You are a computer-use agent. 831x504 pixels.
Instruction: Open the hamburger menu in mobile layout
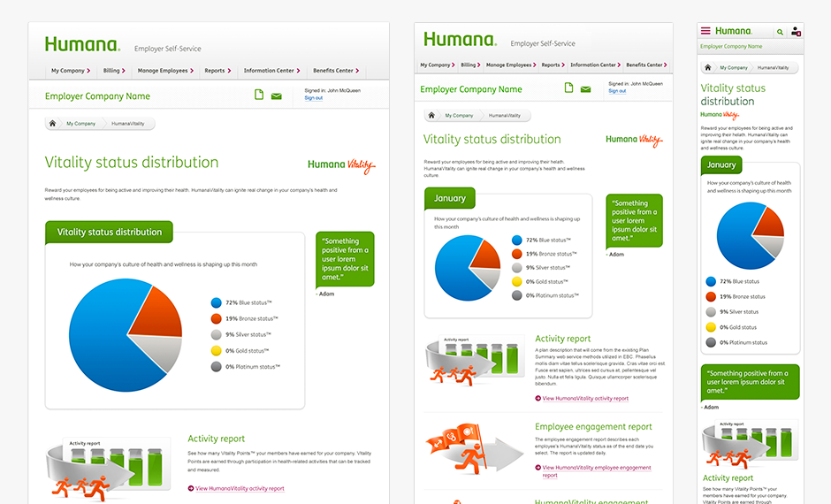pos(705,31)
